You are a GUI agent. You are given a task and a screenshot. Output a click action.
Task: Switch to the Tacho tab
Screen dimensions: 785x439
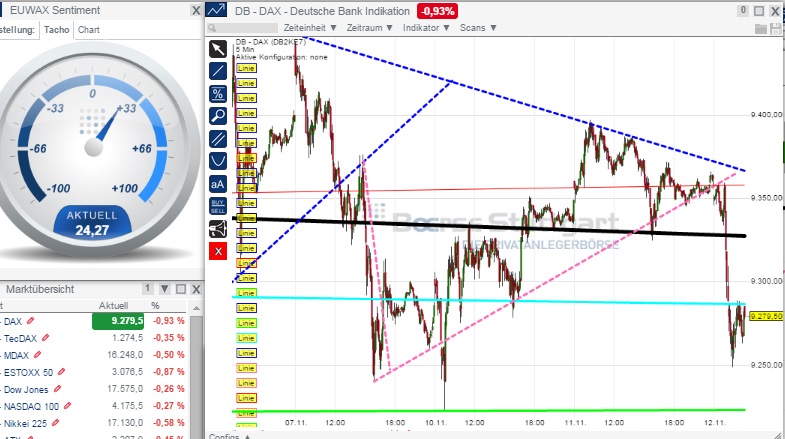[x=57, y=30]
